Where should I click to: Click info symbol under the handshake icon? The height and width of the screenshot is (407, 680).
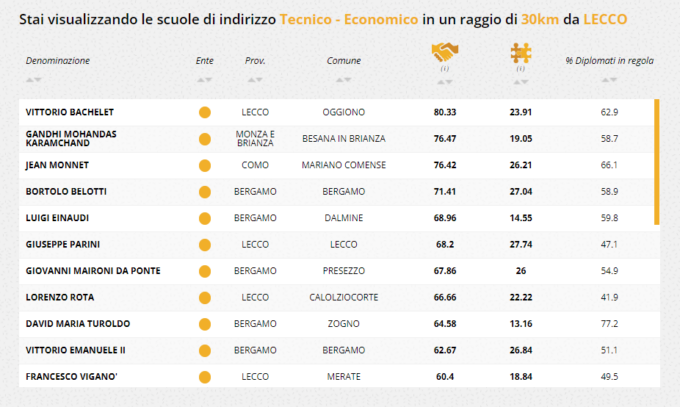443,69
